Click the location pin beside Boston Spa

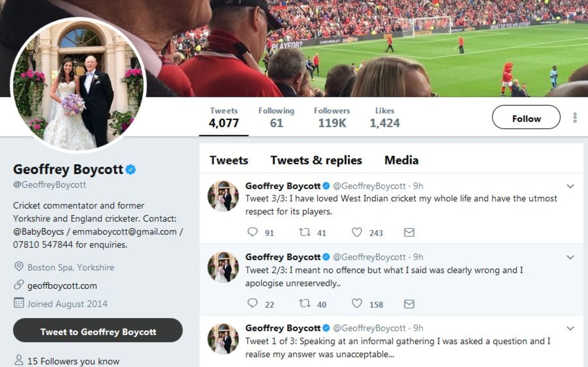tap(18, 267)
